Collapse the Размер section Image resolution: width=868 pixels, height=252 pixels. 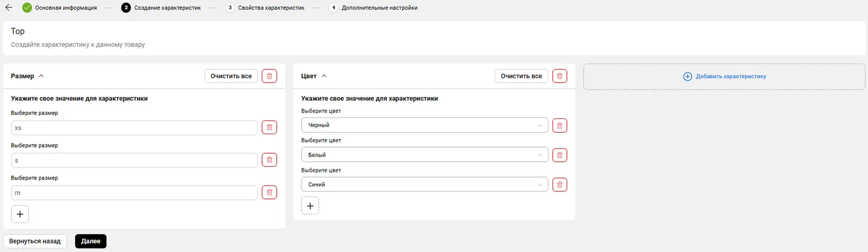point(41,76)
